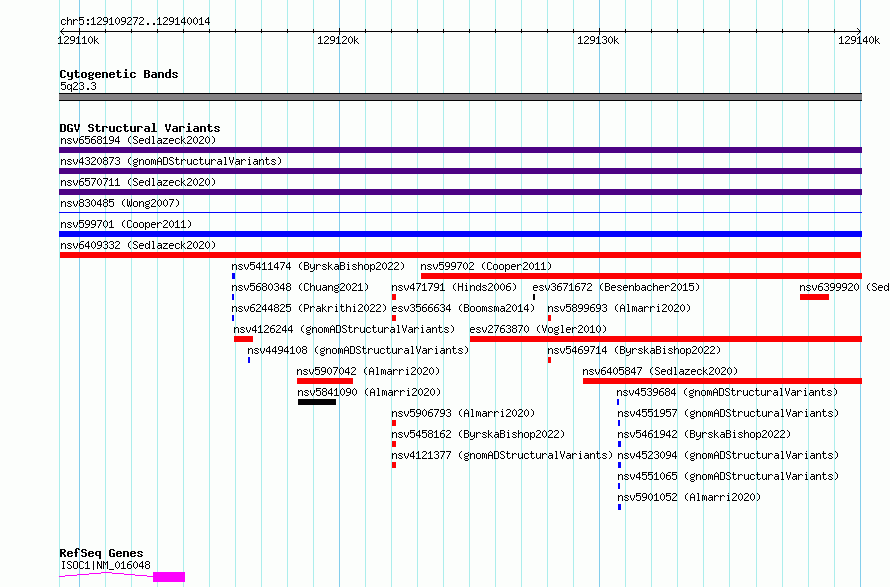Open nsv471791 (Hinds2006) variant
Image resolution: width=890 pixels, height=587 pixels.
click(454, 287)
